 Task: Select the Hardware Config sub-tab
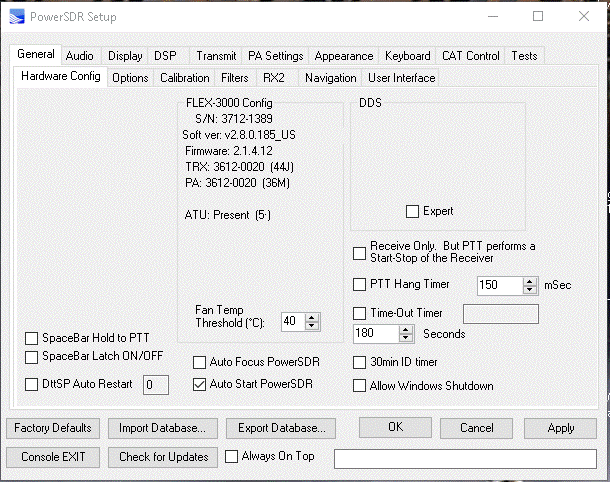pos(61,76)
